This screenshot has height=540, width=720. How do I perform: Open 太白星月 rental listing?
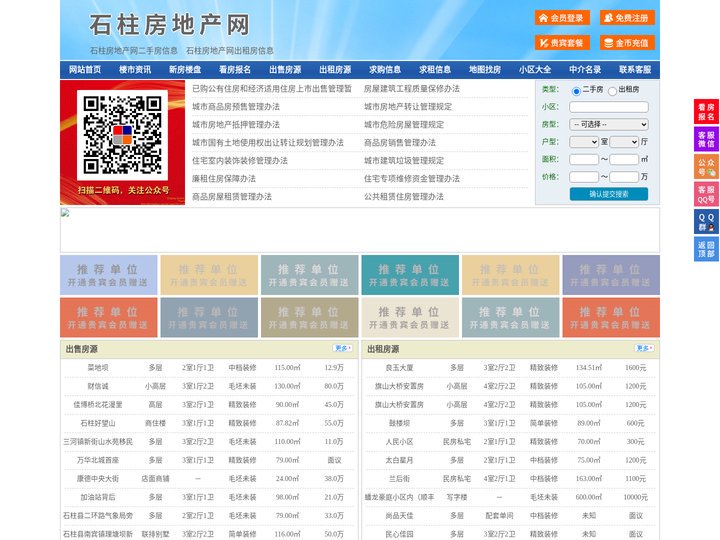[x=399, y=461]
